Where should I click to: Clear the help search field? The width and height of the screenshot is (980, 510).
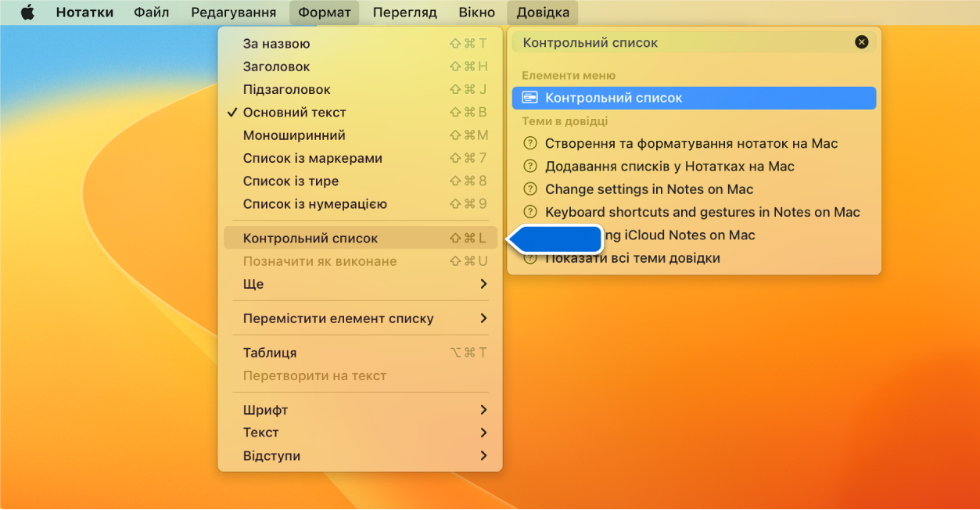pos(861,42)
